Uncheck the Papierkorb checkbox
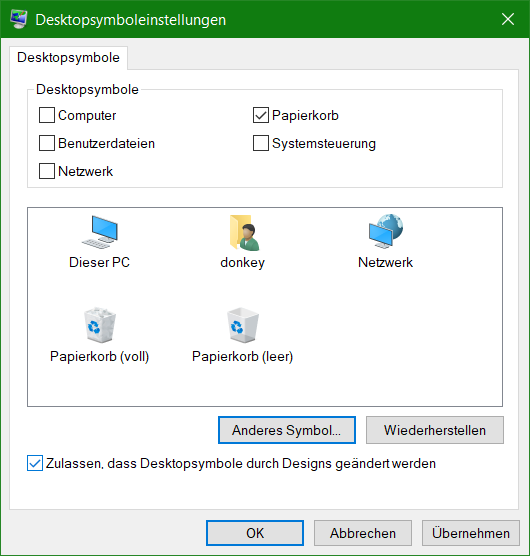This screenshot has width=530, height=556. coord(261,115)
